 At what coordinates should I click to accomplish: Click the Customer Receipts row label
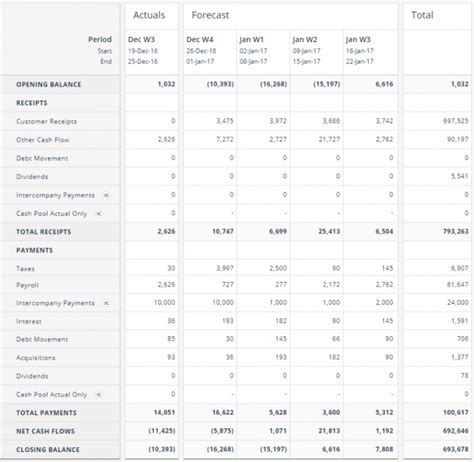(46, 122)
